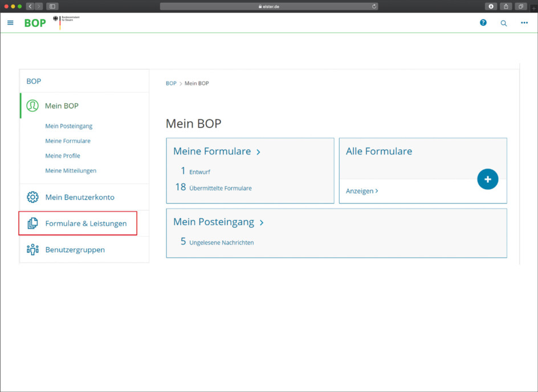Open Meine Mitteilungen sidebar link
538x392 pixels.
click(x=71, y=170)
